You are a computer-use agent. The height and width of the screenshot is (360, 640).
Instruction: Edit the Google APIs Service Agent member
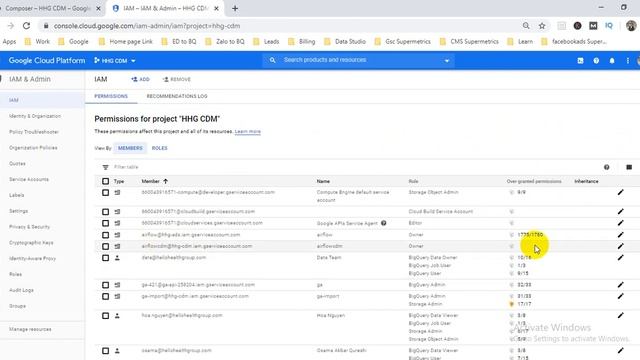tap(620, 223)
